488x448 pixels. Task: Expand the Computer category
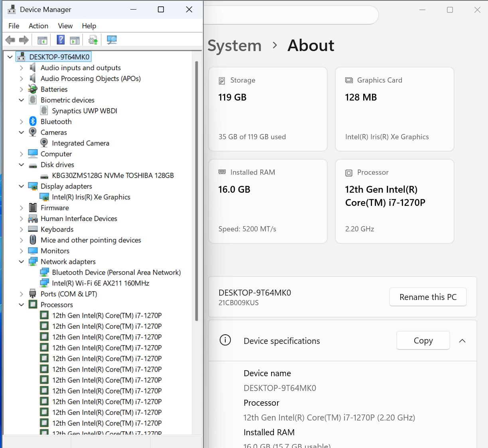[x=22, y=154]
